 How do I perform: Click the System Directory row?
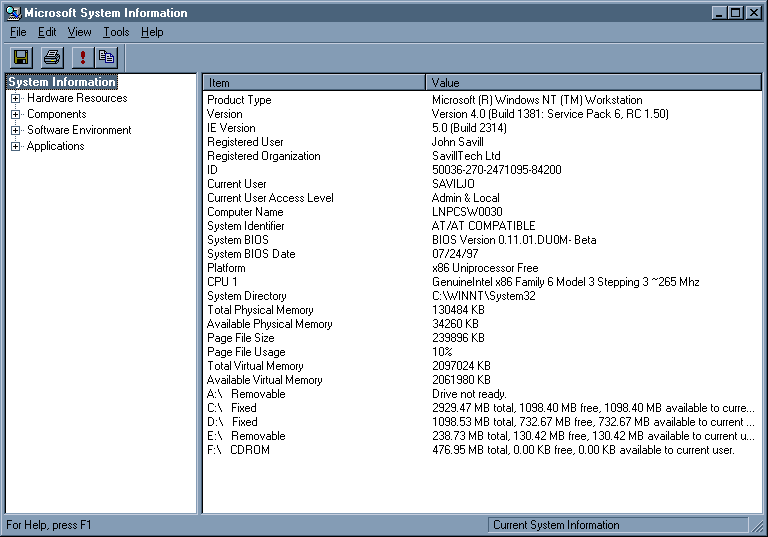pyautogui.click(x=482, y=296)
